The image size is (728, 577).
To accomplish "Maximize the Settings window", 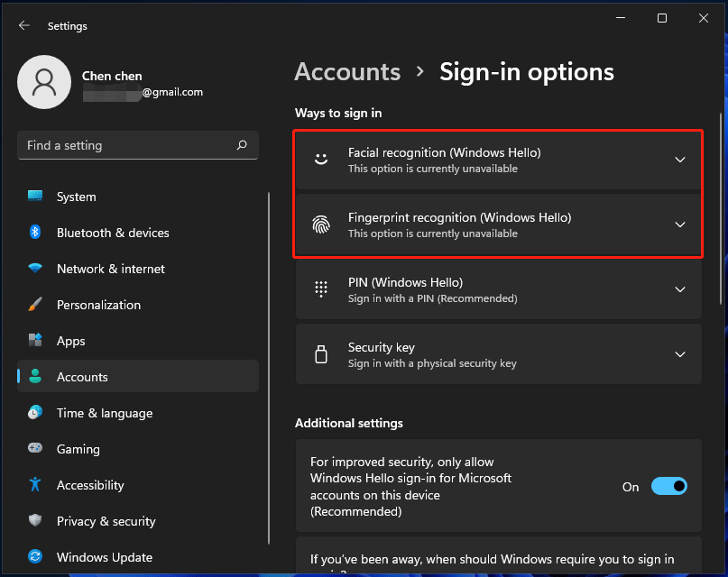I will [662, 18].
